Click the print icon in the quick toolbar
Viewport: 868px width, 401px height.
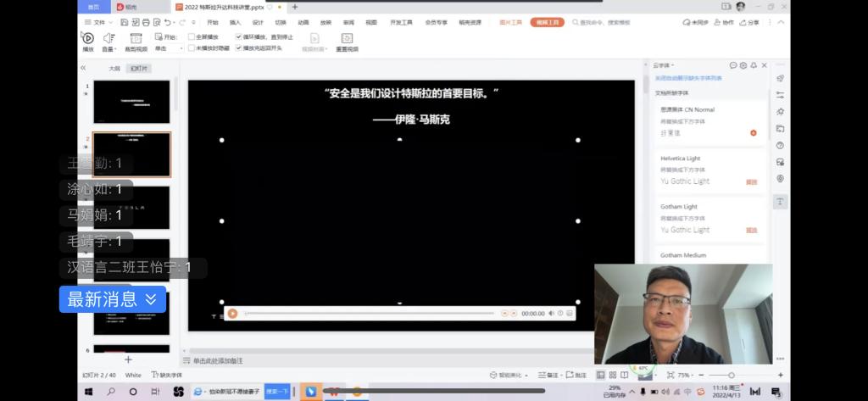pyautogui.click(x=146, y=22)
